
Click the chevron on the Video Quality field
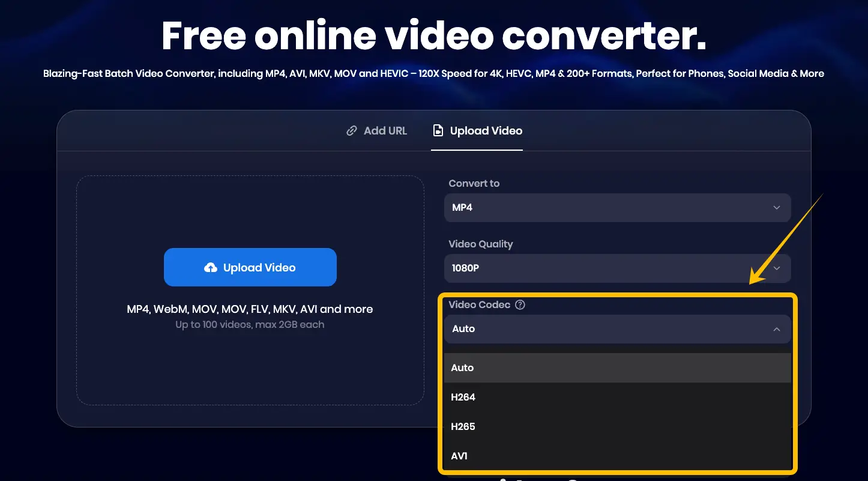pos(777,268)
